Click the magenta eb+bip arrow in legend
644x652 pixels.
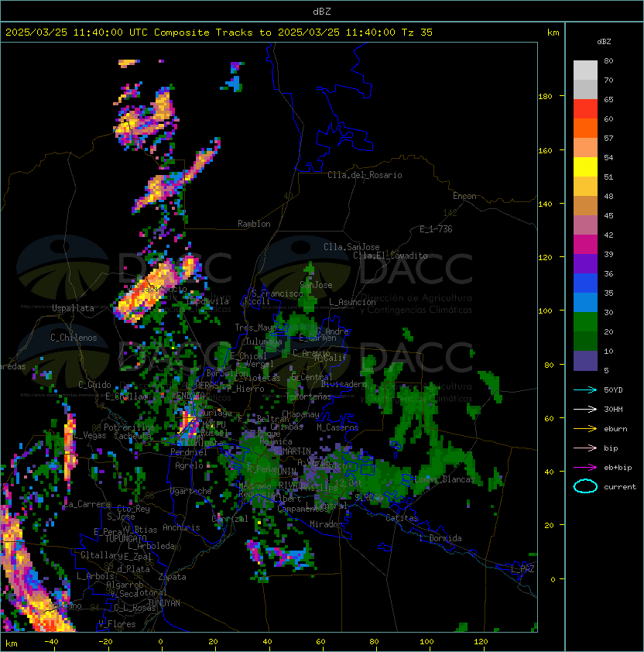click(585, 468)
